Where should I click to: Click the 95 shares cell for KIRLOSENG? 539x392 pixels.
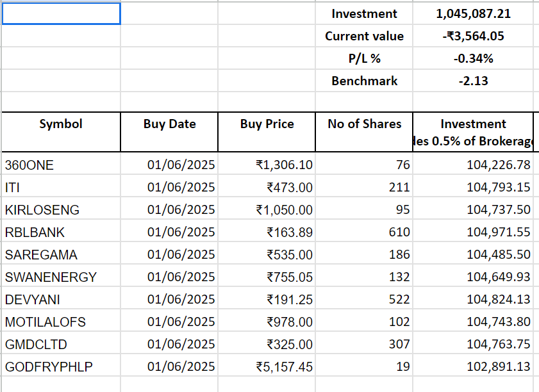[364, 209]
